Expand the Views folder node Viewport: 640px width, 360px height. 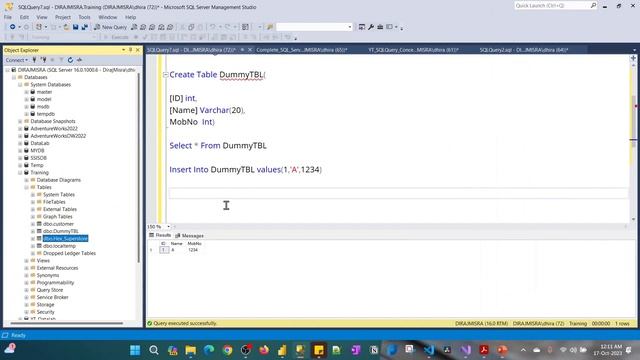click(27, 261)
